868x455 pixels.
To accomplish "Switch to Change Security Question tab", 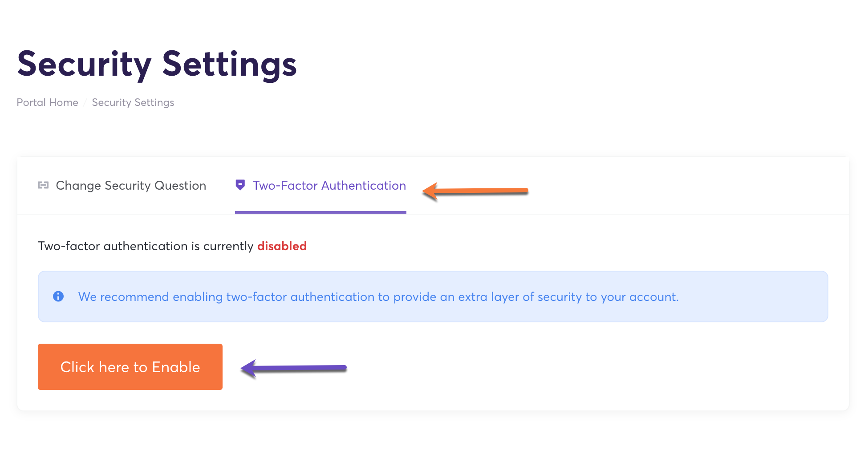I will click(131, 186).
